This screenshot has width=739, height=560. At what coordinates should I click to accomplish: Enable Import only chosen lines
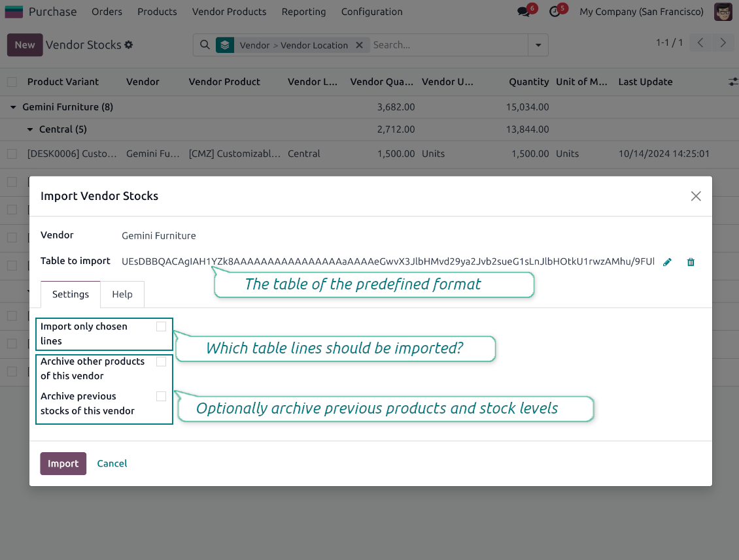coord(161,325)
